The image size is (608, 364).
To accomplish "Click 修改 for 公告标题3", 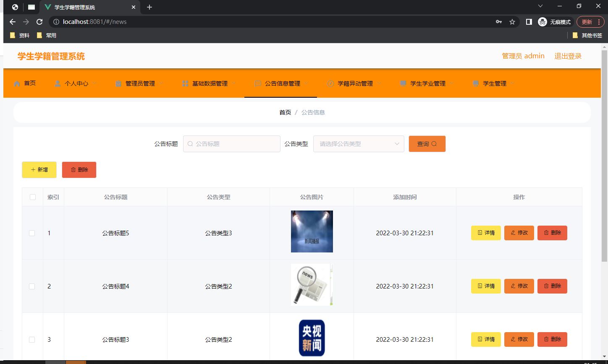I will point(519,339).
